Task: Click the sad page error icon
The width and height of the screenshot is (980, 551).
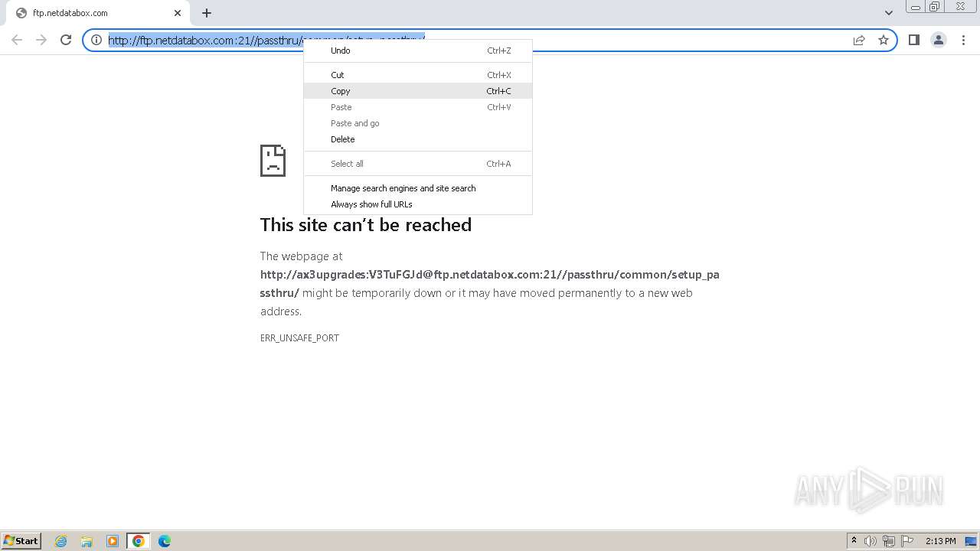Action: pyautogui.click(x=273, y=160)
